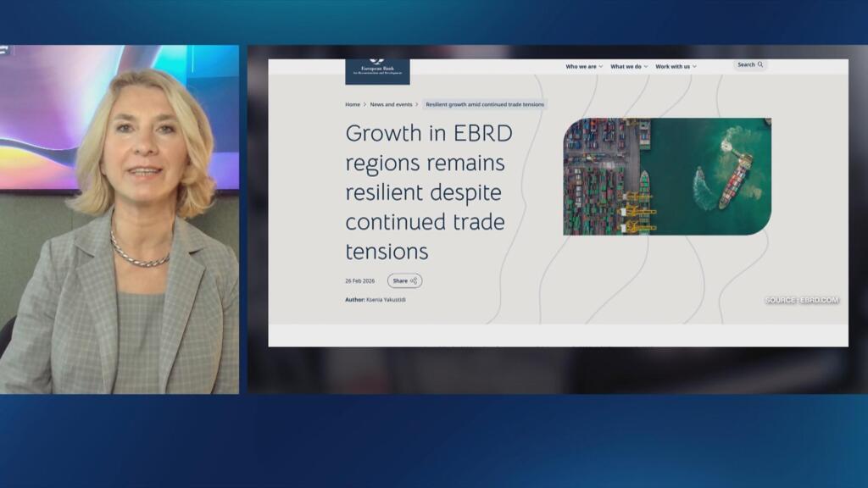Go to the Home breadcrumb
This screenshot has width=868, height=488.
coord(353,104)
